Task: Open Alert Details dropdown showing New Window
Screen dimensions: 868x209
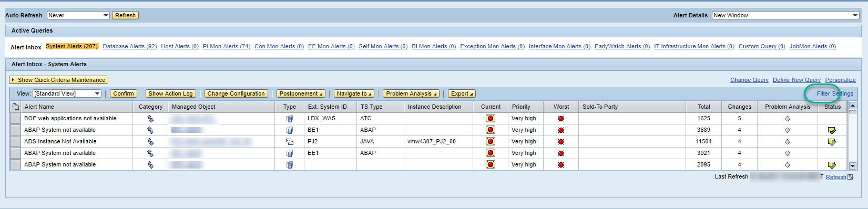Action: click(x=785, y=15)
